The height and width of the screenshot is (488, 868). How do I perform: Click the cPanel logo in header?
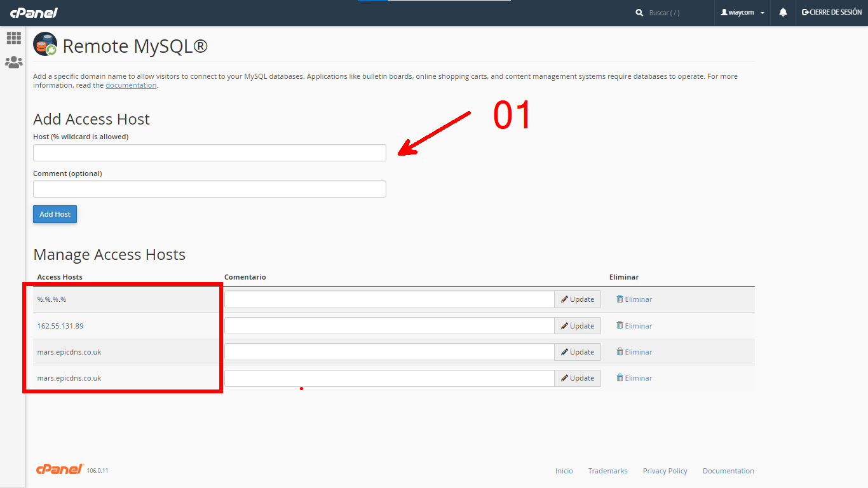point(34,12)
